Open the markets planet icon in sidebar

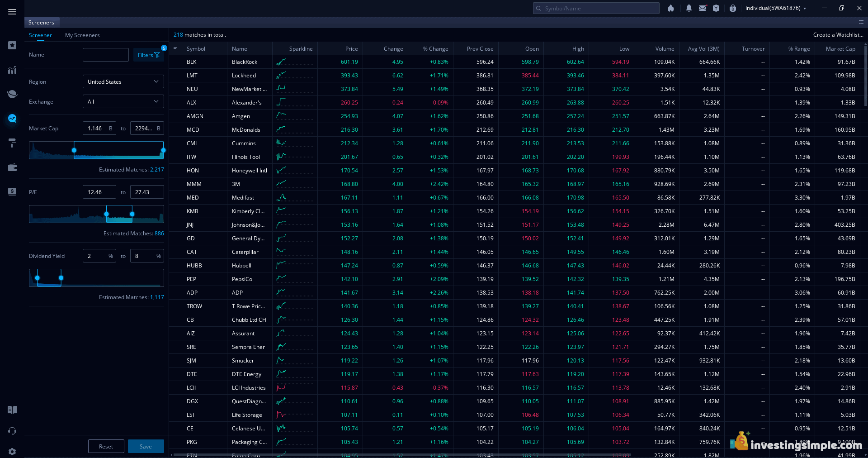(12, 94)
